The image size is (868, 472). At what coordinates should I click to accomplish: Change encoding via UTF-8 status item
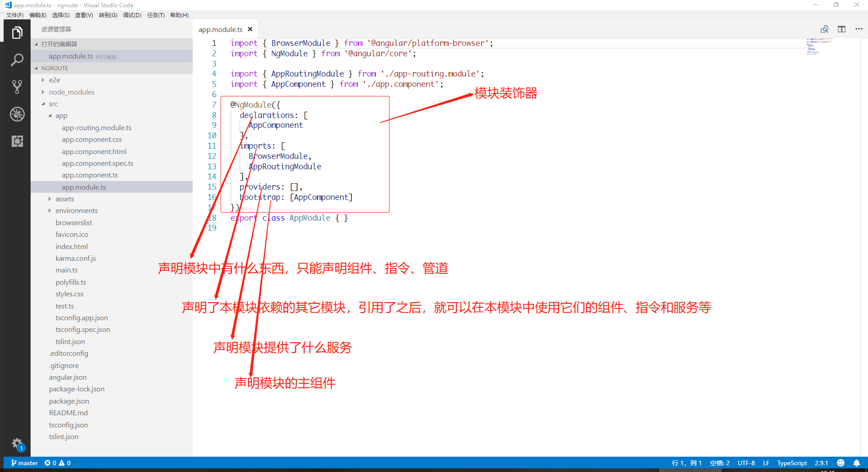click(746, 463)
